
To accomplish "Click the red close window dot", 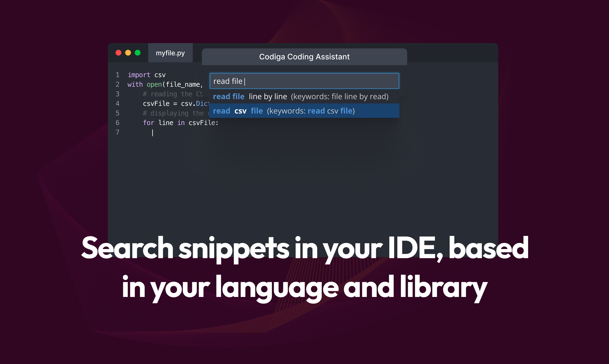I will click(118, 53).
